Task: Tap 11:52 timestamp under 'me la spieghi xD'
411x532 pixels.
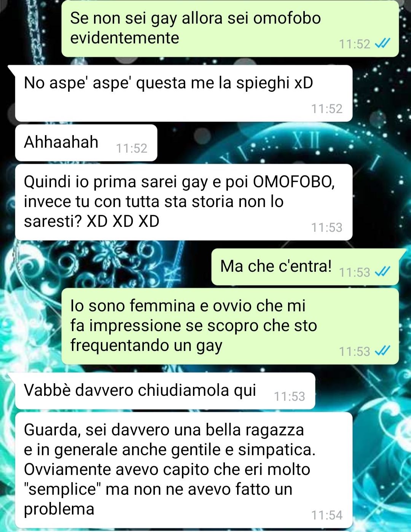Action: pos(327,109)
